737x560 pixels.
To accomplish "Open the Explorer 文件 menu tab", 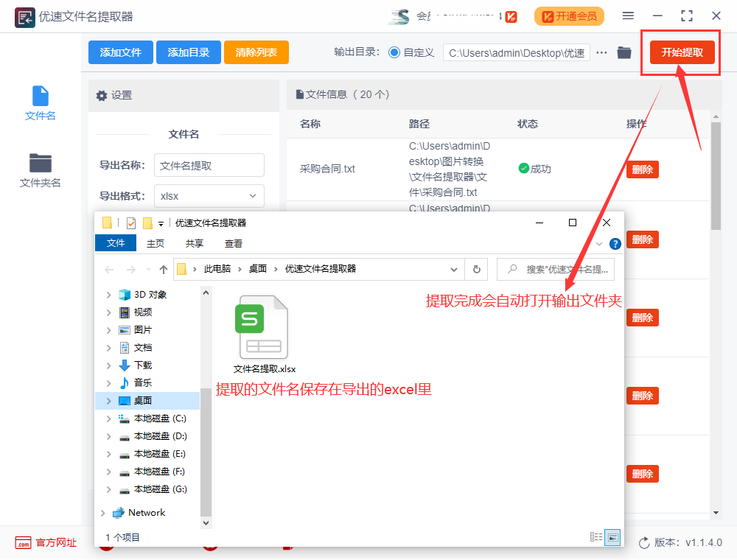I will [x=116, y=243].
